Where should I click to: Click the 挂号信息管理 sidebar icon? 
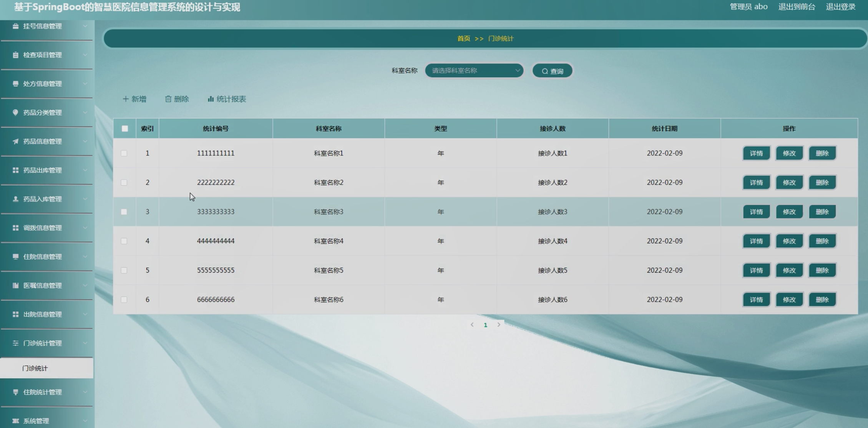tap(15, 26)
